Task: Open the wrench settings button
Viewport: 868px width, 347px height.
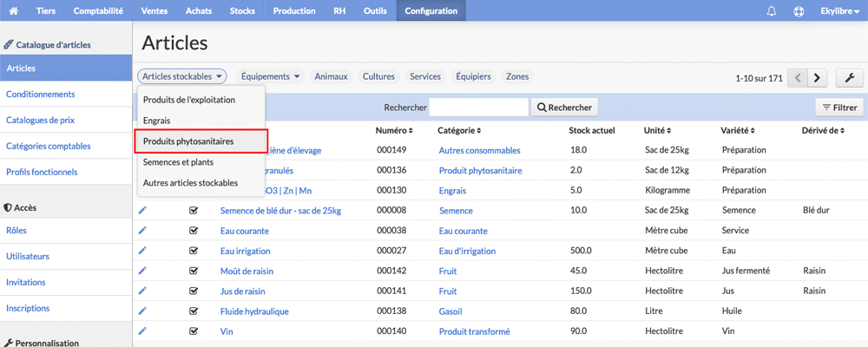Action: click(850, 78)
